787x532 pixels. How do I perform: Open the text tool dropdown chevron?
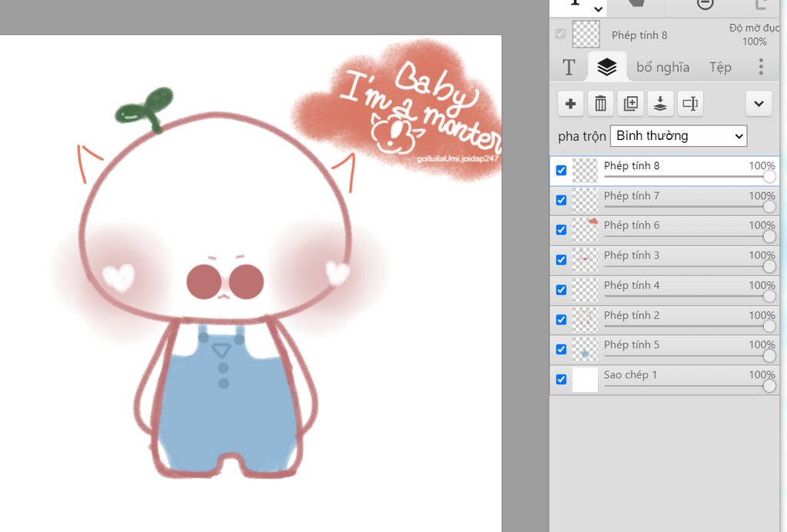598,9
